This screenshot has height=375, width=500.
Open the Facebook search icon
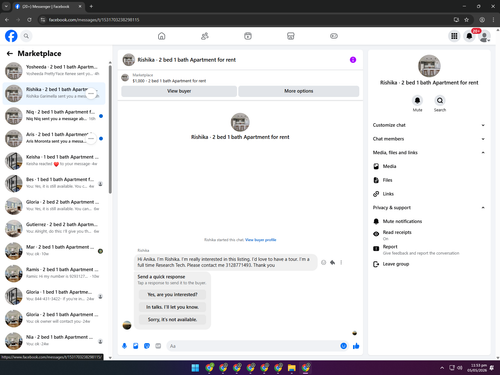pyautogui.click(x=26, y=36)
